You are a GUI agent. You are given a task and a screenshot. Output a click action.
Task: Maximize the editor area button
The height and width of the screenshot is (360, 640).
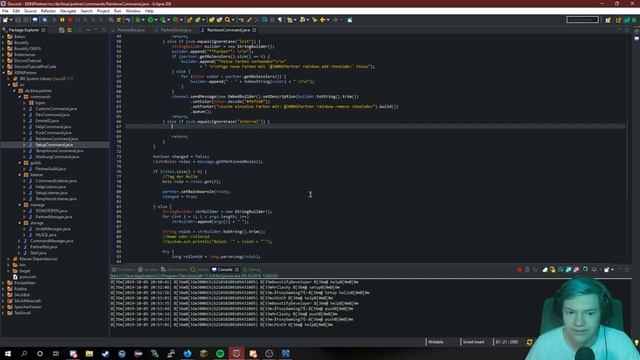tap(627, 30)
